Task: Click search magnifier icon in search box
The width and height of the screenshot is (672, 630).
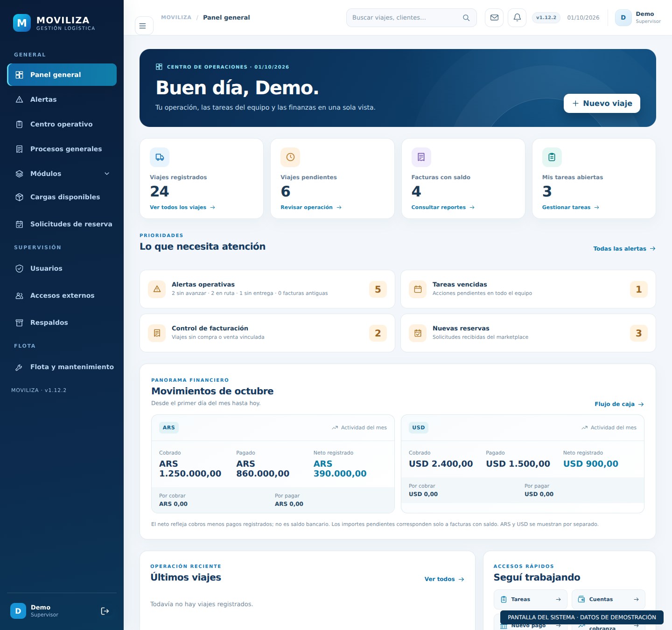Action: click(x=466, y=18)
